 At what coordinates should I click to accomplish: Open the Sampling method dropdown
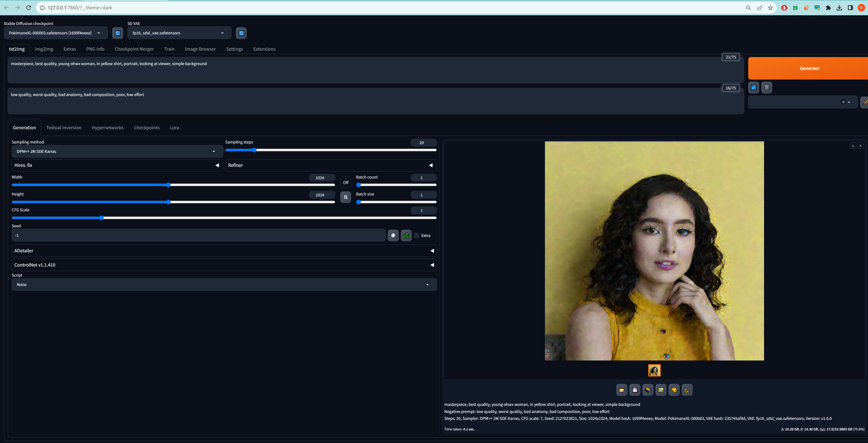117,151
